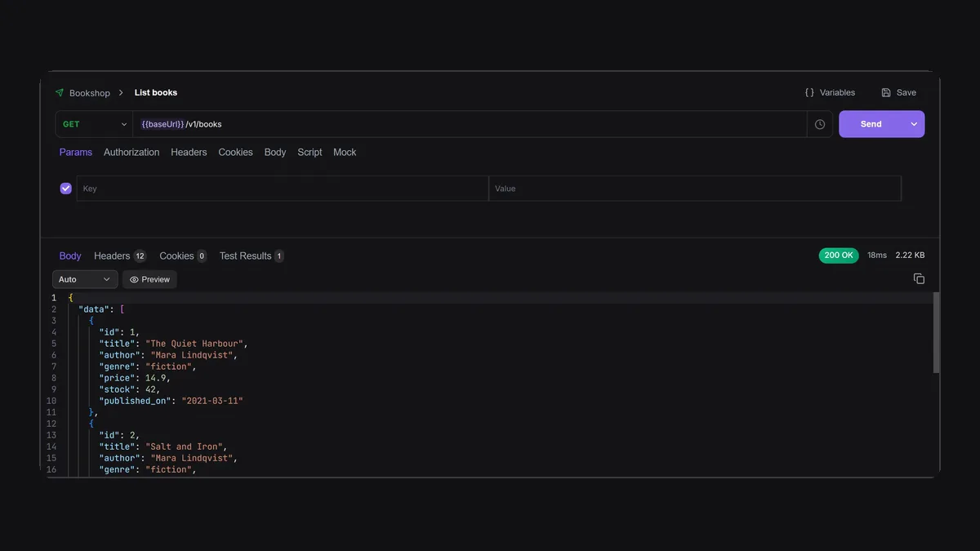Click the Value input field
The image size is (980, 551).
point(695,189)
